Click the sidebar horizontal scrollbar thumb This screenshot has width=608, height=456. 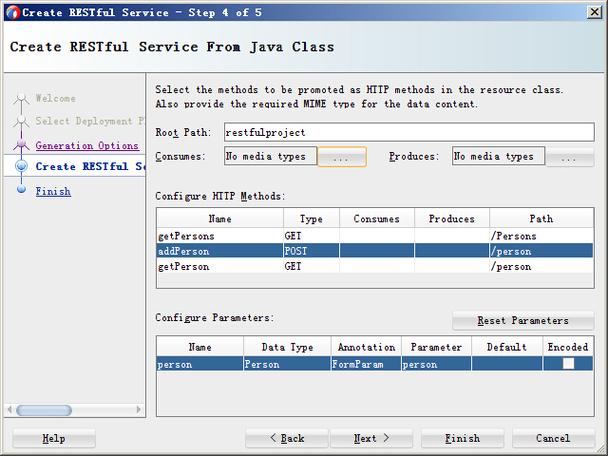click(44, 410)
